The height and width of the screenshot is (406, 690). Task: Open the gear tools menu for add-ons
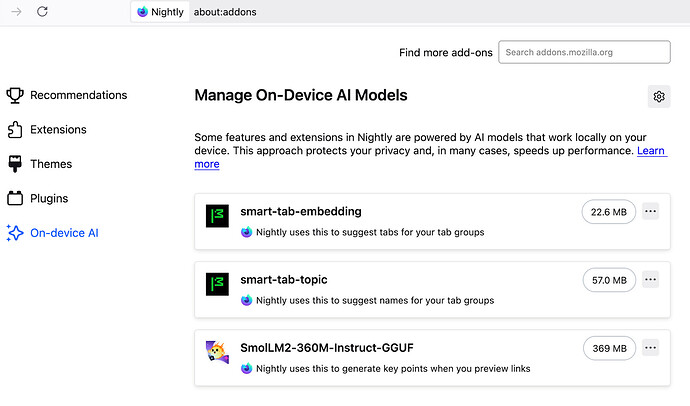pos(659,96)
